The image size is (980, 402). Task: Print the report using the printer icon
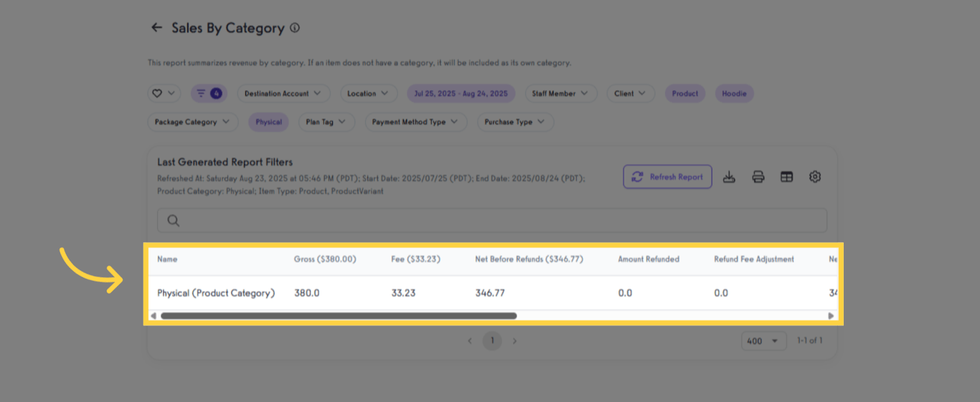click(x=758, y=177)
